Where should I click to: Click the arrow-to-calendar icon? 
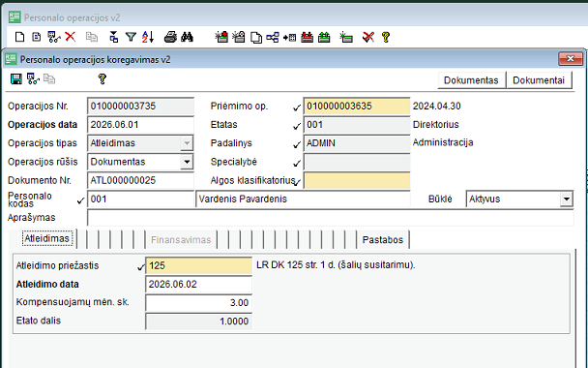click(x=289, y=37)
